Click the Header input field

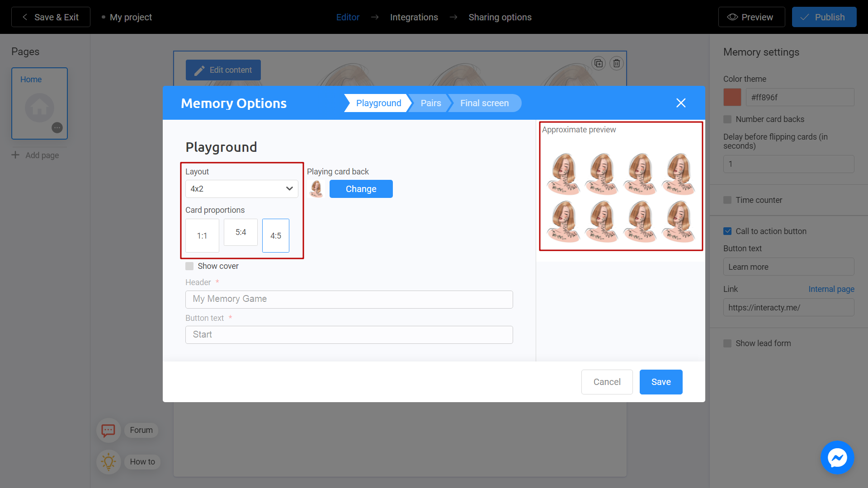click(349, 300)
